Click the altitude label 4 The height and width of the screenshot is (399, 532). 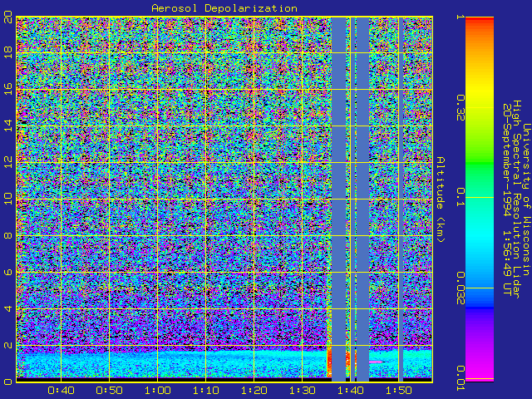click(7, 308)
